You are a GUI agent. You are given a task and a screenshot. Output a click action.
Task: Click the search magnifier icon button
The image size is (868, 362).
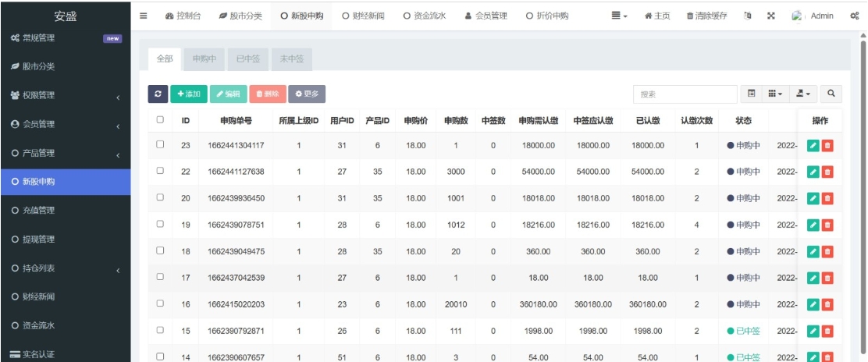(x=831, y=94)
